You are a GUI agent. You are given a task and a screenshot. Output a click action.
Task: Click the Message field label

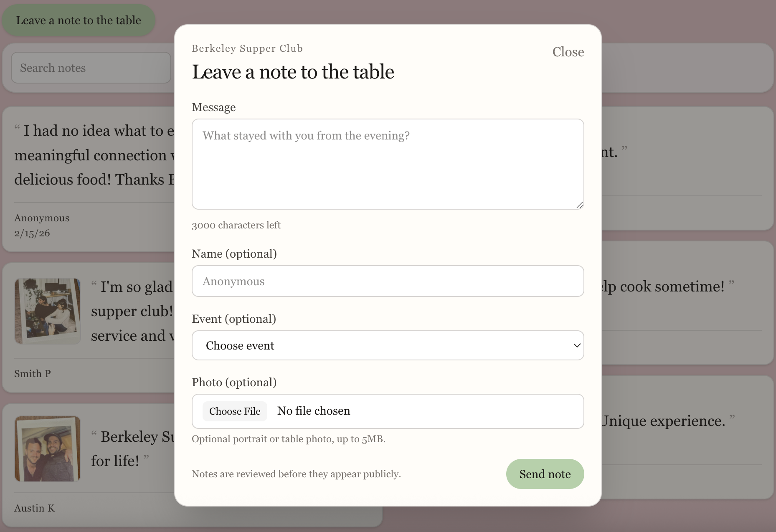213,107
